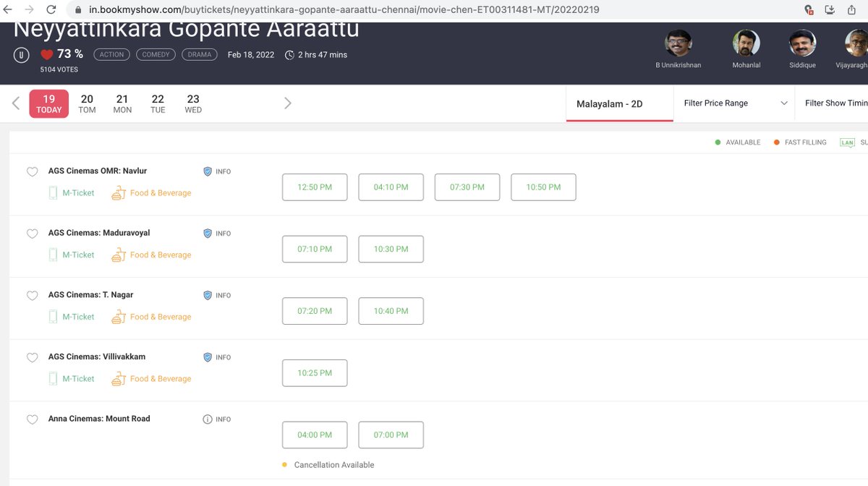Viewport: 868px width, 486px height.
Task: Book 07:20 PM show at T. Nagar
Action: (x=315, y=311)
